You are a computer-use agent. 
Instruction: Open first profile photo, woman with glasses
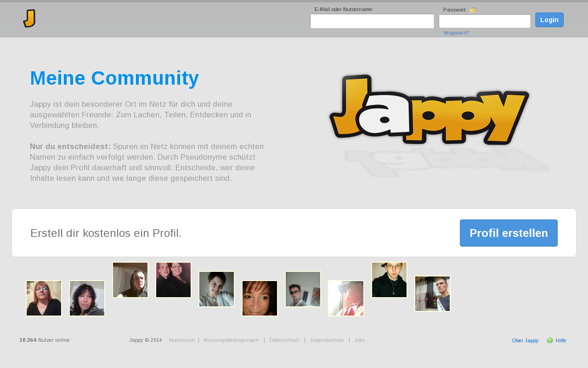pos(44,299)
